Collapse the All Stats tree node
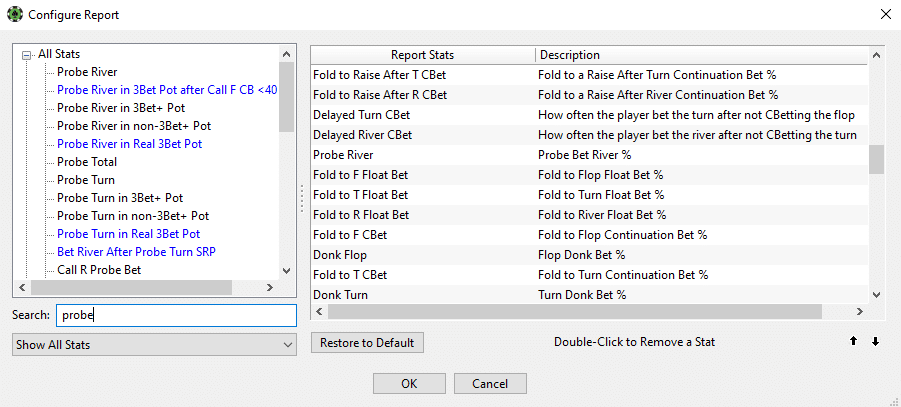Screen dimensions: 901x407 26,55
